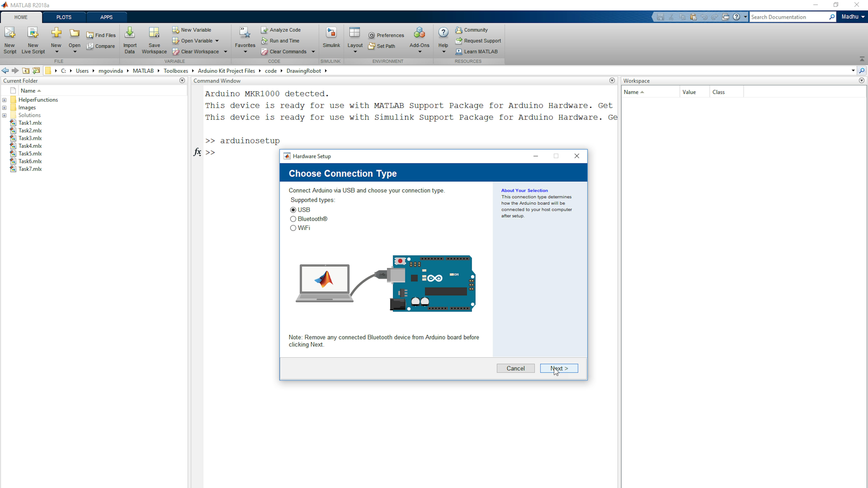The height and width of the screenshot is (488, 868).
Task: Click Import Data icon
Action: (130, 33)
